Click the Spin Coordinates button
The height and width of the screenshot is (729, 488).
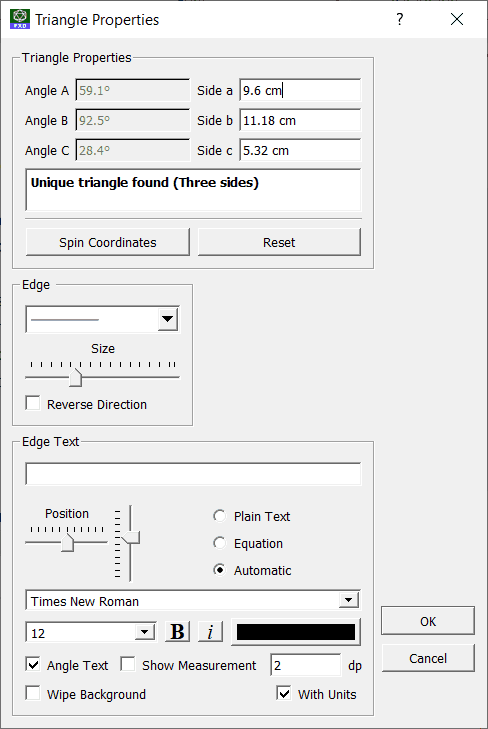point(108,242)
